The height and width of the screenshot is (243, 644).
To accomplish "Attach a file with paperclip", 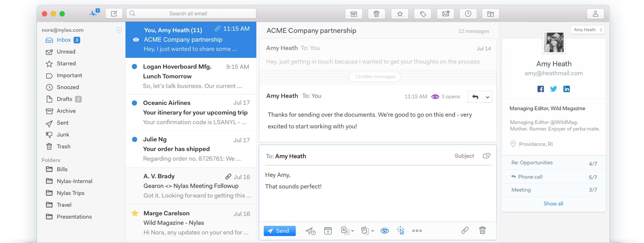I will pos(465,230).
